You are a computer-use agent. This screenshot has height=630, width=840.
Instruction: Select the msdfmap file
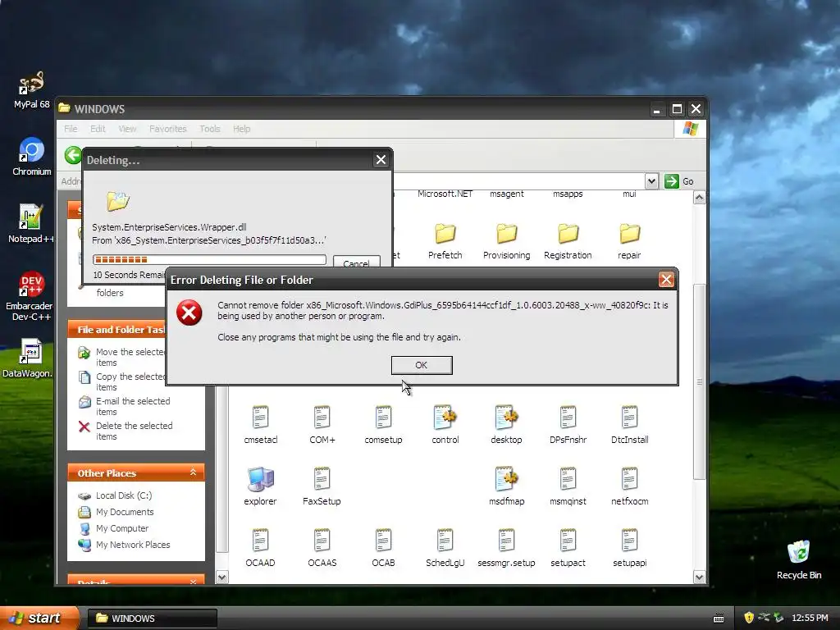506,486
